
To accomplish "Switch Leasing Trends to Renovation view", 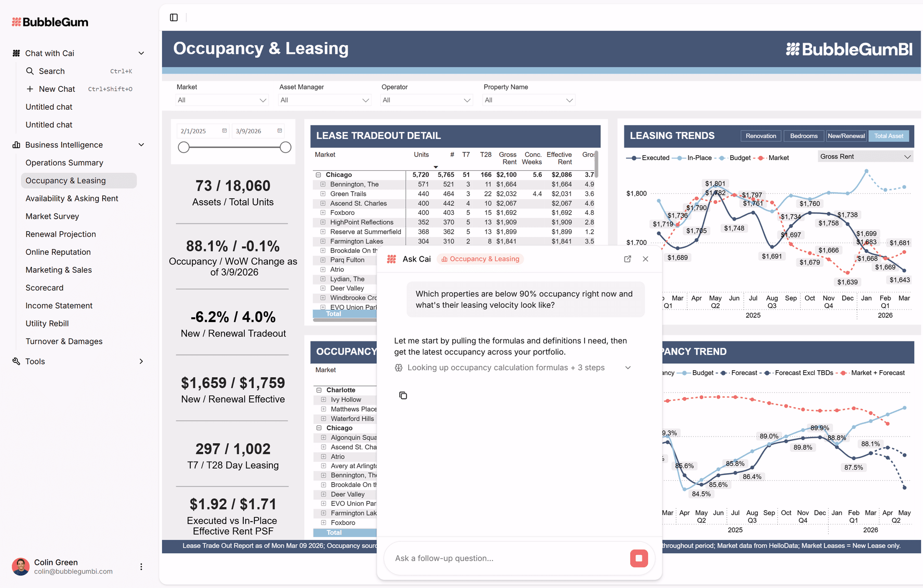I will click(761, 136).
